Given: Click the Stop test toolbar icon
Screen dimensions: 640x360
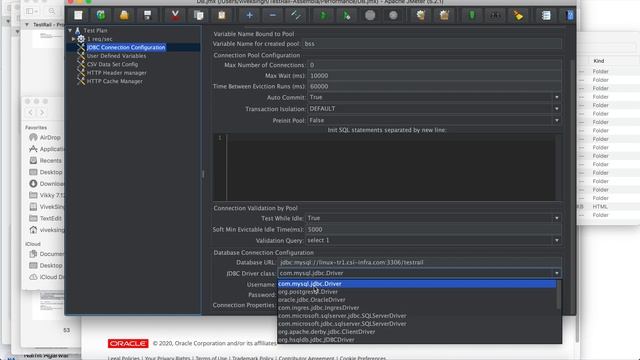Looking at the screenshot, I should [370, 16].
